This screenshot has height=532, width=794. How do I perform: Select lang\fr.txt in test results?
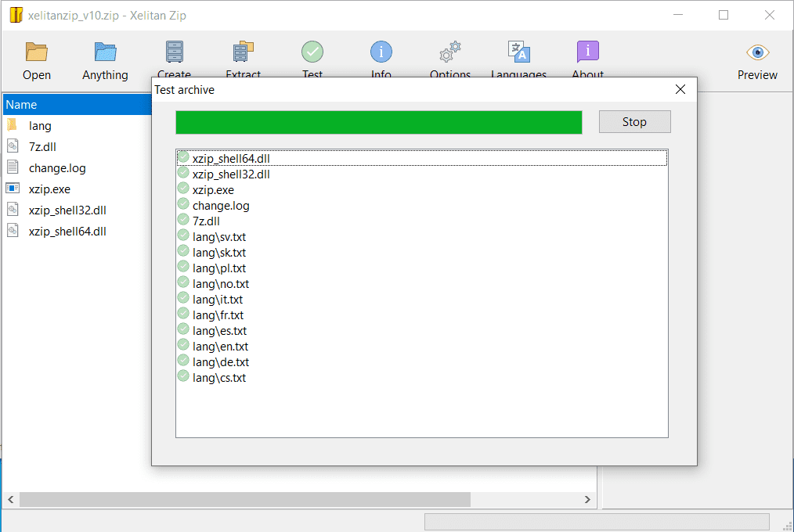(x=218, y=315)
